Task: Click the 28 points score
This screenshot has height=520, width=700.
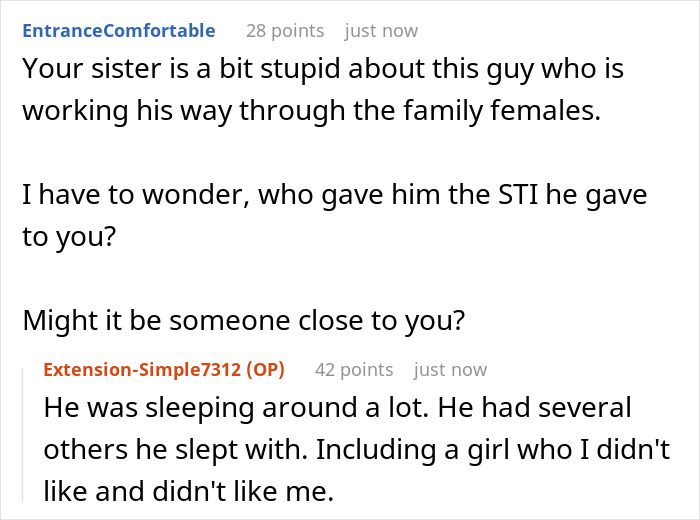Action: pos(283,31)
